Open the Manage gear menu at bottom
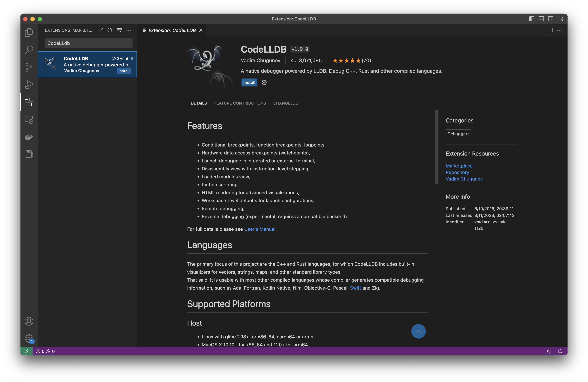The width and height of the screenshot is (588, 382). [x=29, y=338]
